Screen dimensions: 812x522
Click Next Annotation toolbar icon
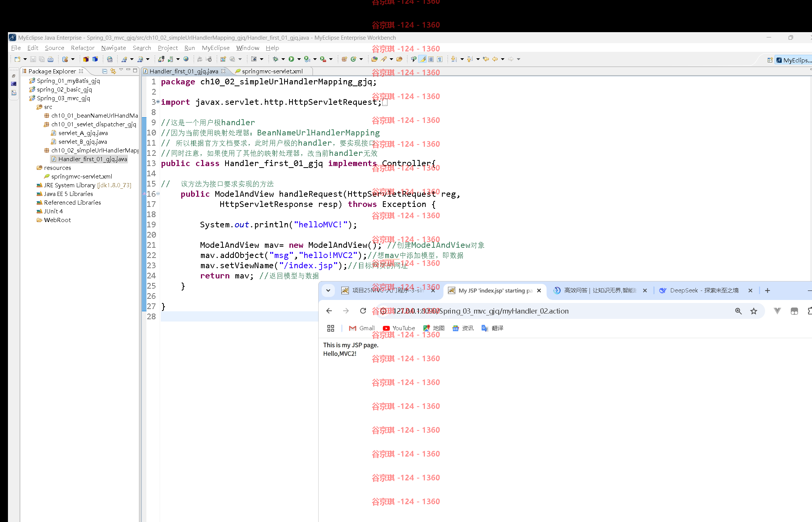tap(454, 59)
